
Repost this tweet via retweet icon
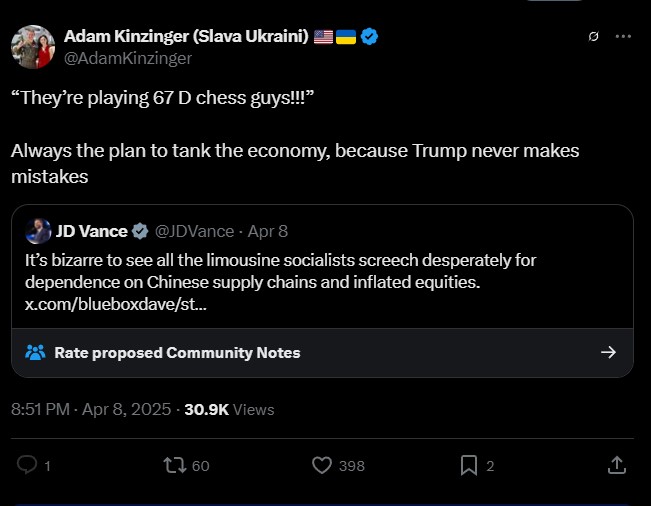tap(173, 465)
